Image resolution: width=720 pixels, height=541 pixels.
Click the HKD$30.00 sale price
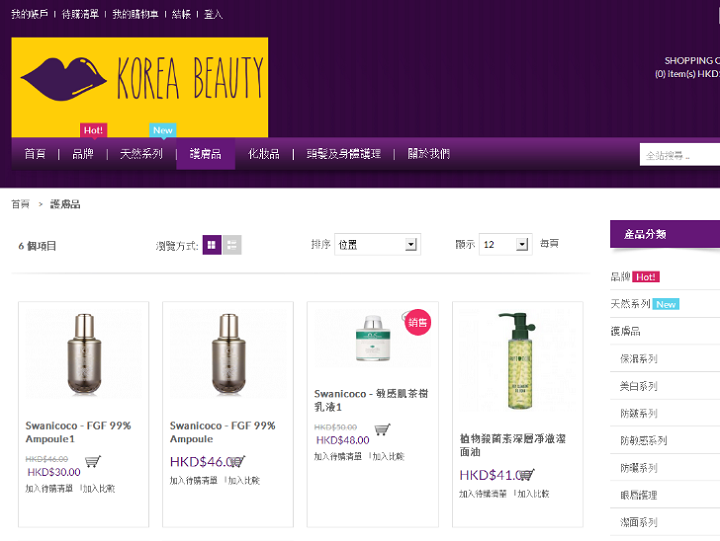[54, 472]
